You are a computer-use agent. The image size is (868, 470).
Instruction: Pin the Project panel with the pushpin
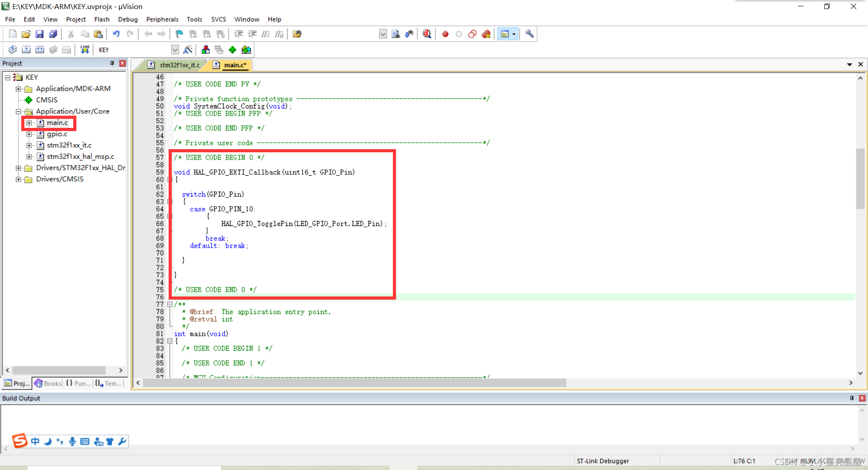coord(112,64)
